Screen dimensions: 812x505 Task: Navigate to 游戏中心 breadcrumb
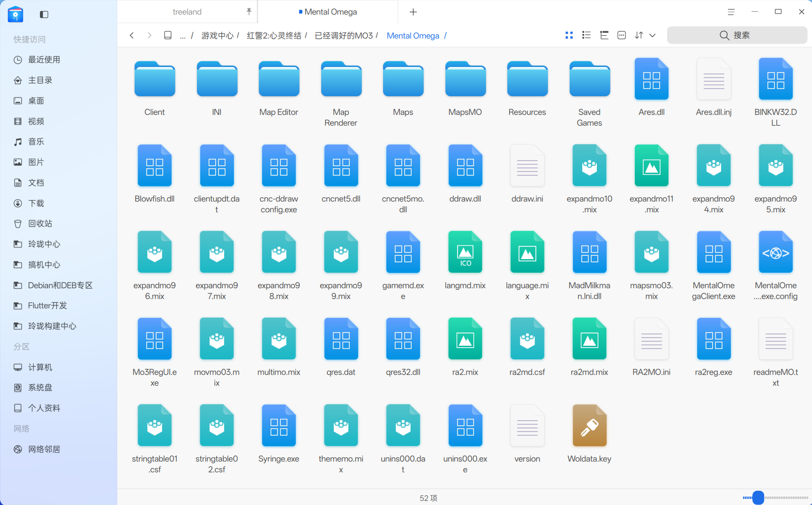[217, 36]
